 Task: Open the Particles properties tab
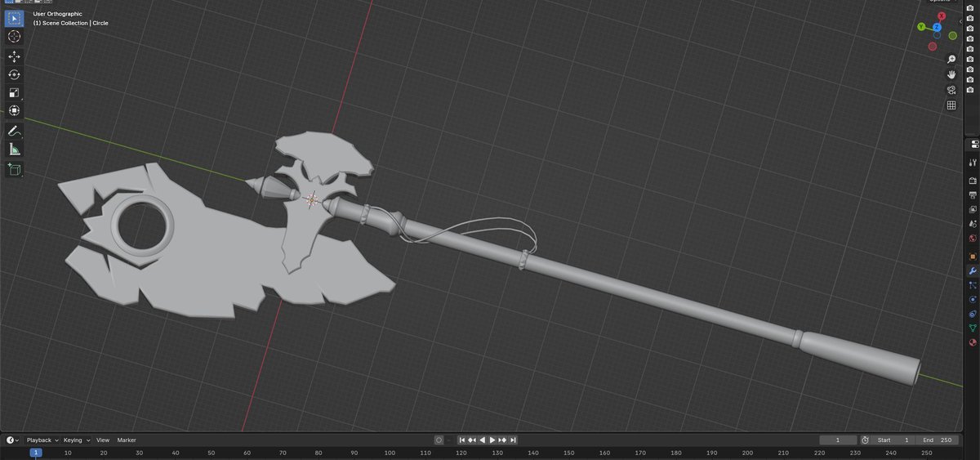(973, 285)
